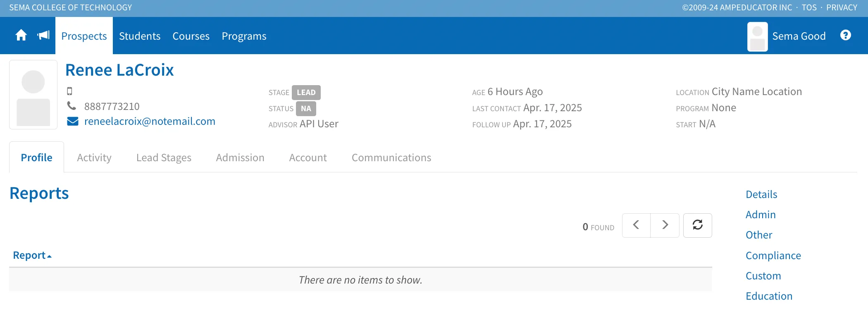Open the TOS link
Viewport: 868px width, 310px height.
pyautogui.click(x=809, y=7)
